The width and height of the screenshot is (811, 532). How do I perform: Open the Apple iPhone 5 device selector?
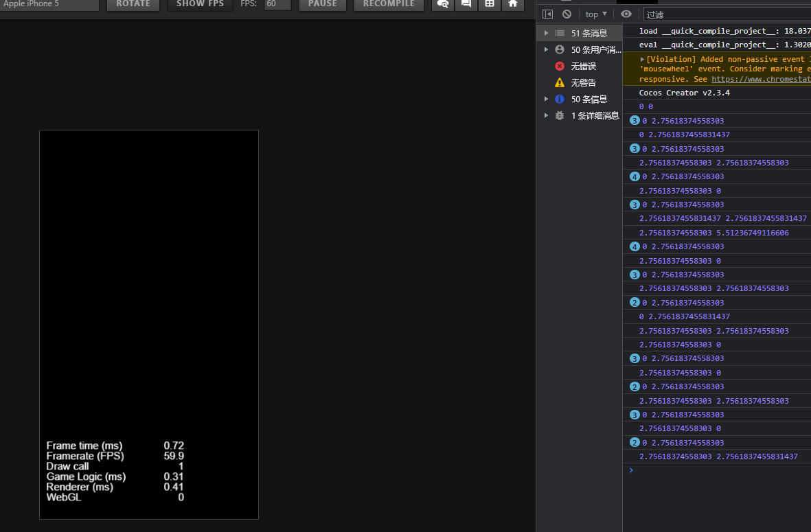coord(49,4)
